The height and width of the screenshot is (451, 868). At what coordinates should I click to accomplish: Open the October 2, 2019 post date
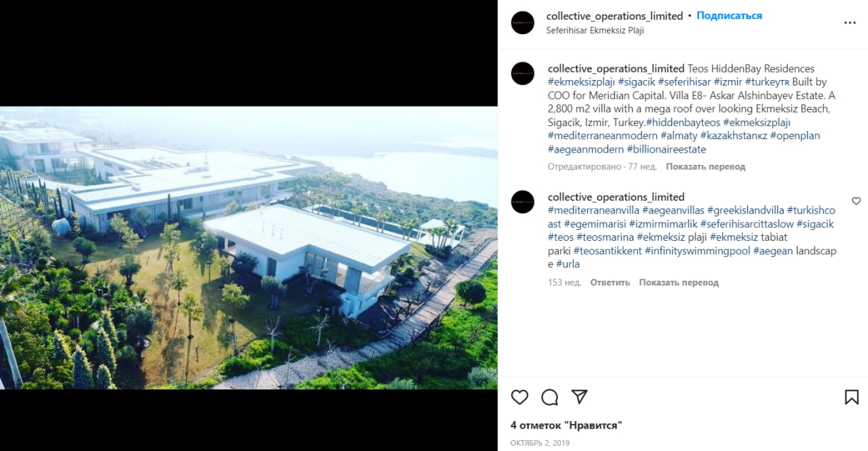pyautogui.click(x=540, y=443)
